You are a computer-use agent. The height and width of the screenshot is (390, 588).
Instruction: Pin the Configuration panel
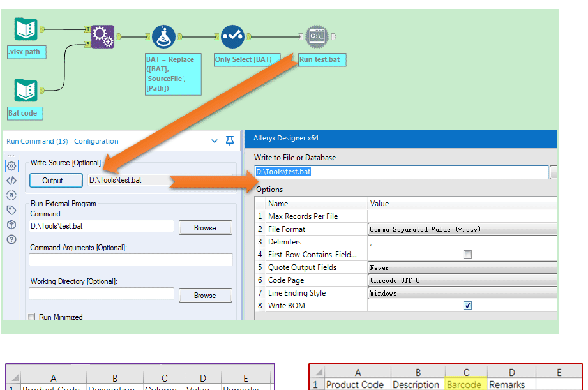coord(230,141)
